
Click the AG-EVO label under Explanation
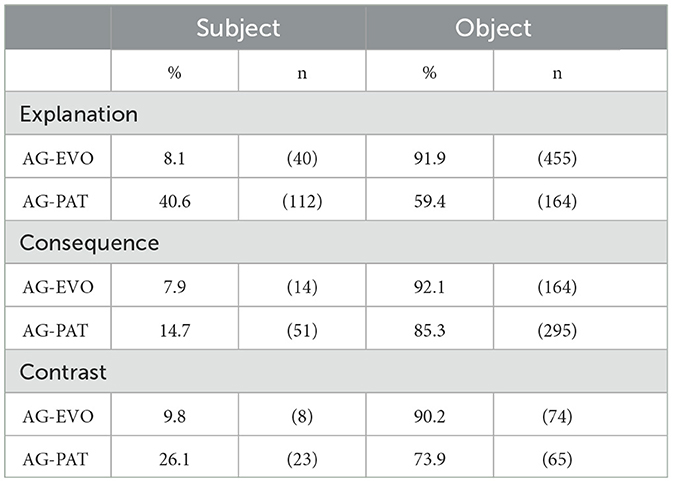[58, 158]
